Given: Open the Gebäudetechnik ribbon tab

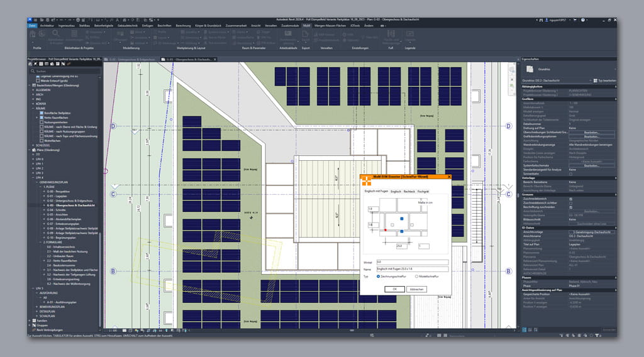Looking at the screenshot, I should pos(128,25).
